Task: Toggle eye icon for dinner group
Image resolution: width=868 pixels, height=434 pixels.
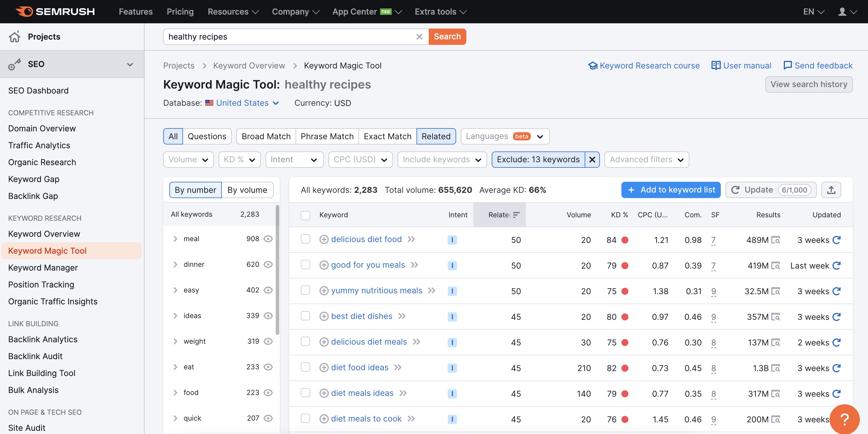Action: point(268,264)
